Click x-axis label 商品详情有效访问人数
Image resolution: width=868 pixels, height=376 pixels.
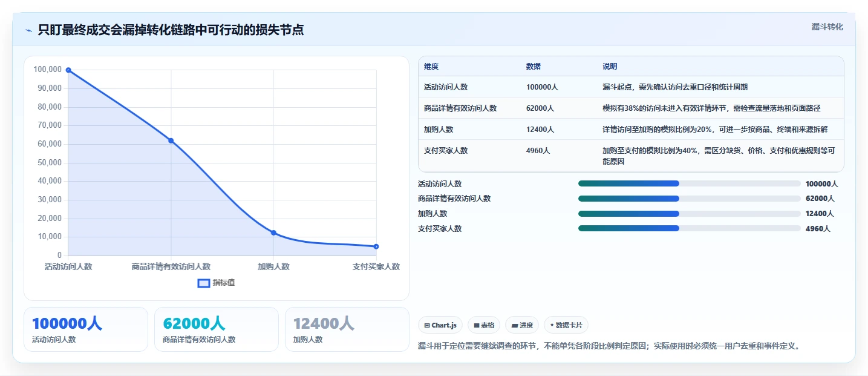[x=171, y=266]
